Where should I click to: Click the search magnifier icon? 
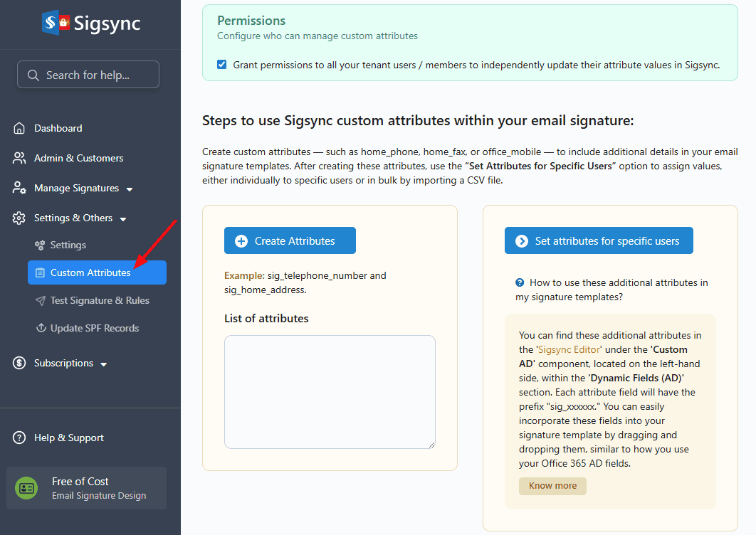[33, 75]
